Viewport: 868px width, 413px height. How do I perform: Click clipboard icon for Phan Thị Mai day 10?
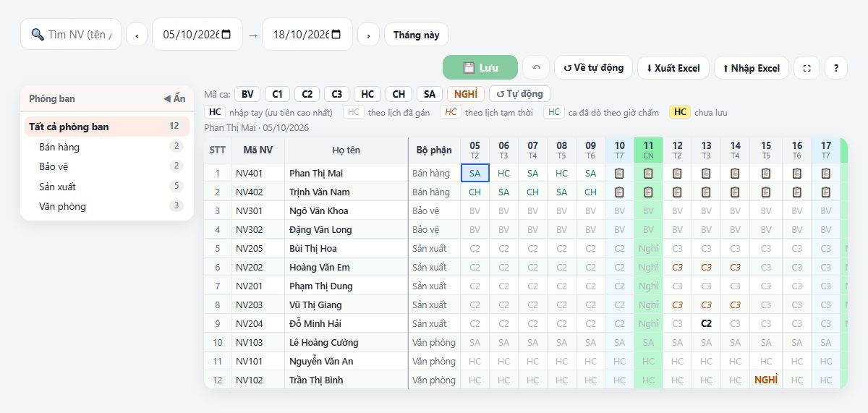(620, 174)
